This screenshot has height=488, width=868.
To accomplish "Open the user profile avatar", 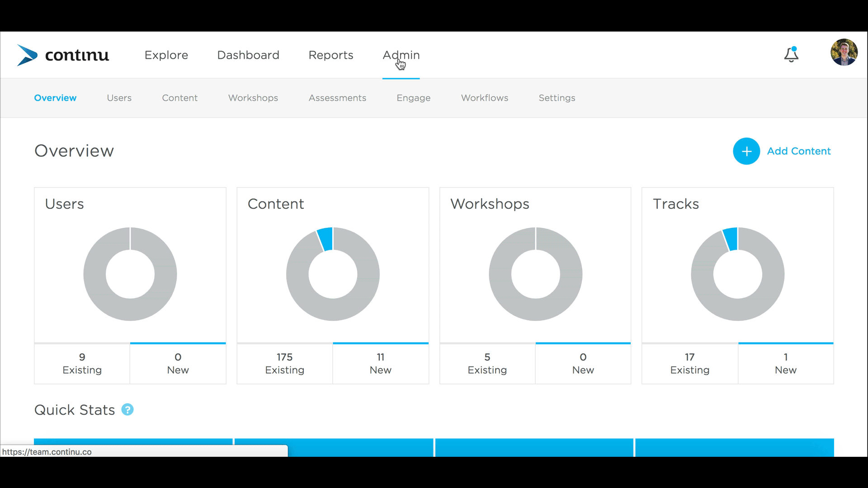I will point(844,52).
